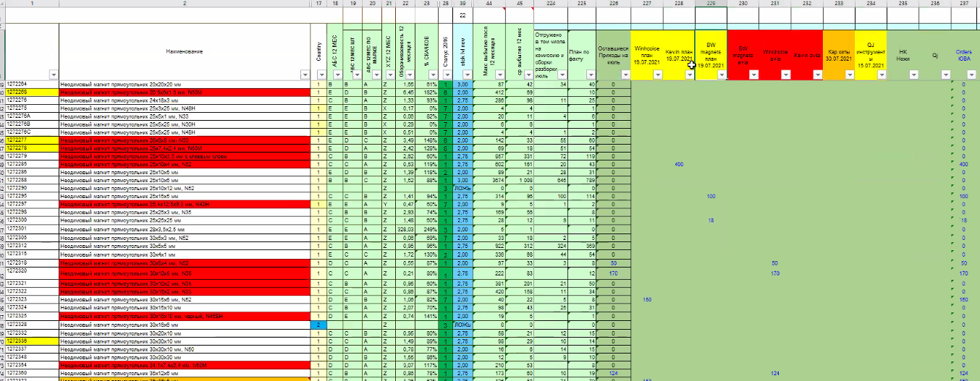Viewport: 980px width, 381px height.
Task: Select value 249% in % СКАЧКОВ column
Action: click(426, 228)
